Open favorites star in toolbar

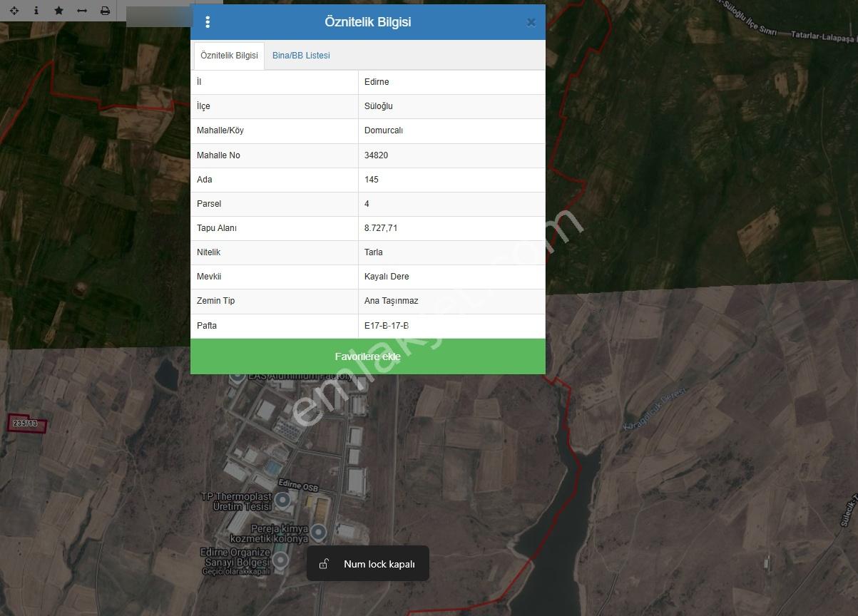point(58,11)
